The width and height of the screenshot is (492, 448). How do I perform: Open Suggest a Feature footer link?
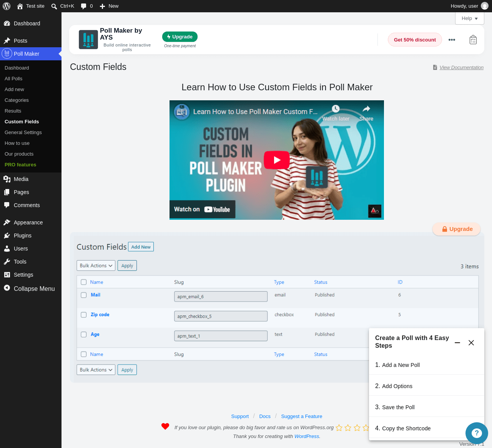[302, 416]
